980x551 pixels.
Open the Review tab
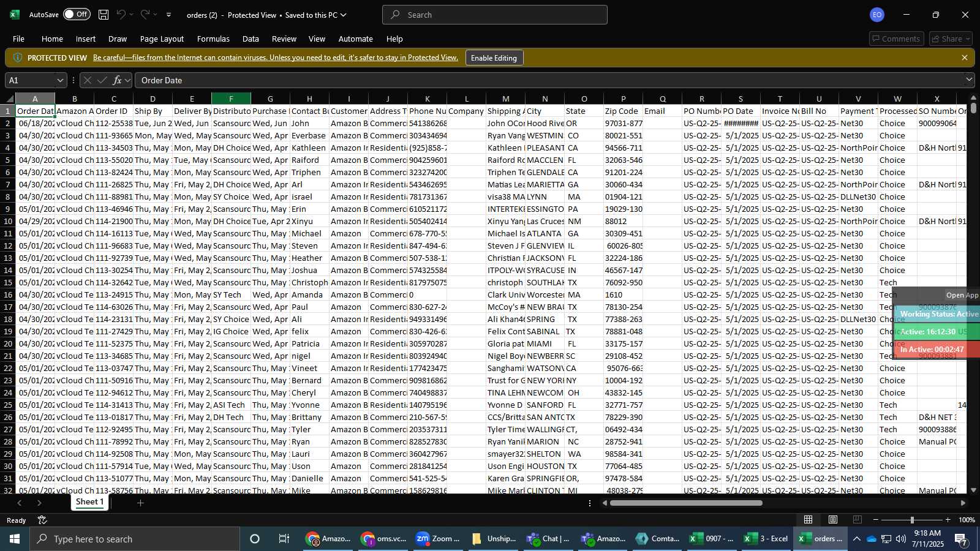[284, 39]
